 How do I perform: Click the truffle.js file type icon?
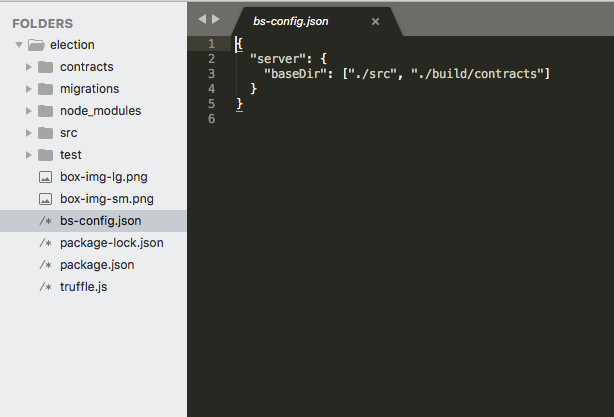click(45, 287)
